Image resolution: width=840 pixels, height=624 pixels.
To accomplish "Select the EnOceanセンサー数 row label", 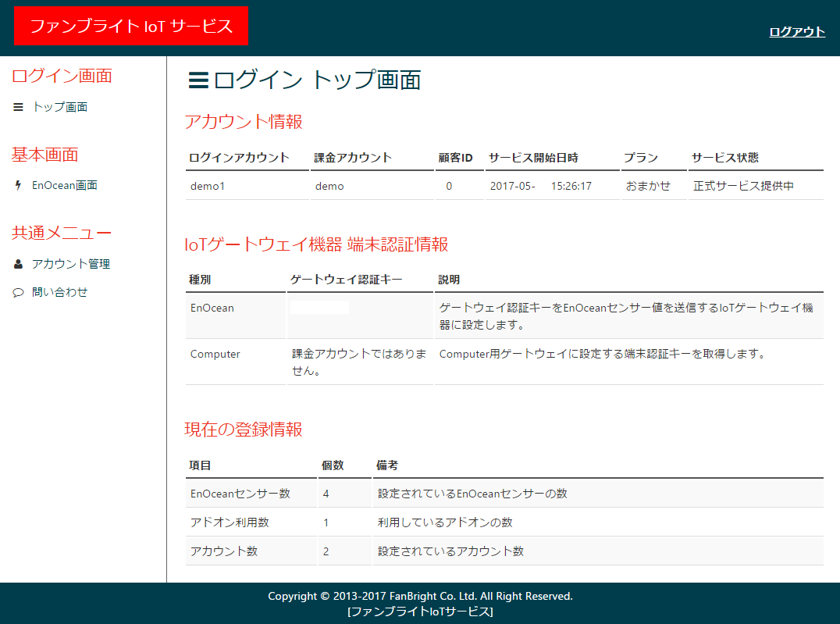I will click(240, 494).
